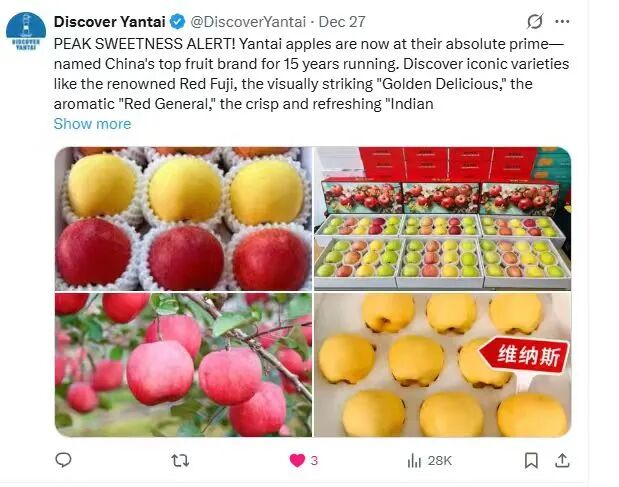The height and width of the screenshot is (487, 619).
Task: Open Discover Yantai profile avatar
Action: click(26, 32)
